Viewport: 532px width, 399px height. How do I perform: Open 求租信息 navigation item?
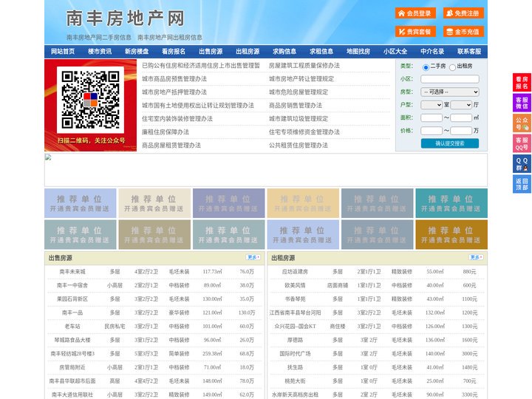pos(321,52)
